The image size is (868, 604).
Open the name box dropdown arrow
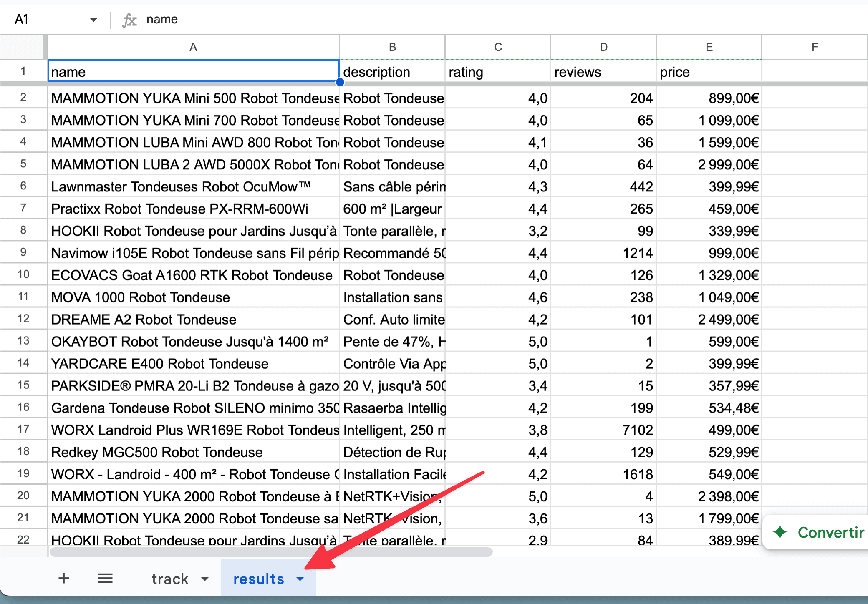click(x=93, y=20)
